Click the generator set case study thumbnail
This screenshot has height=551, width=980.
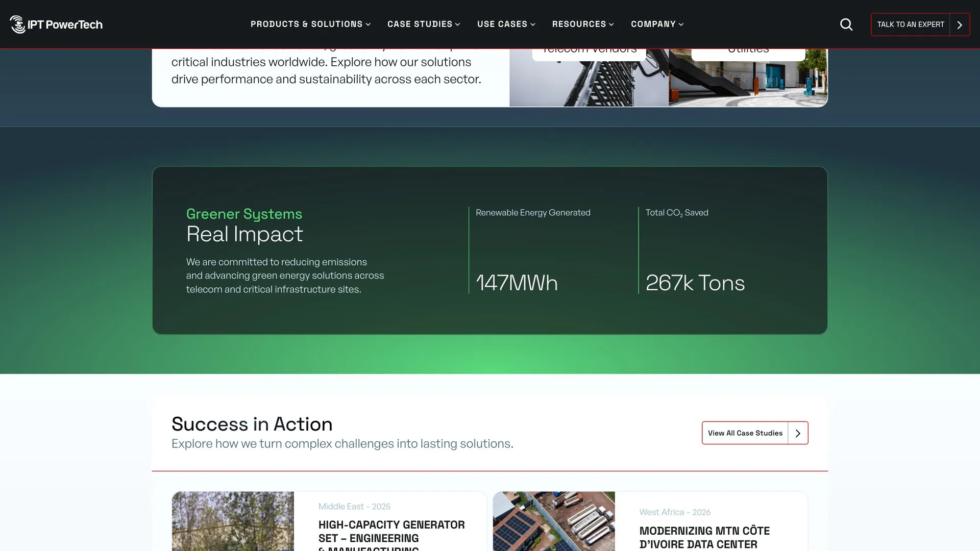point(233,521)
